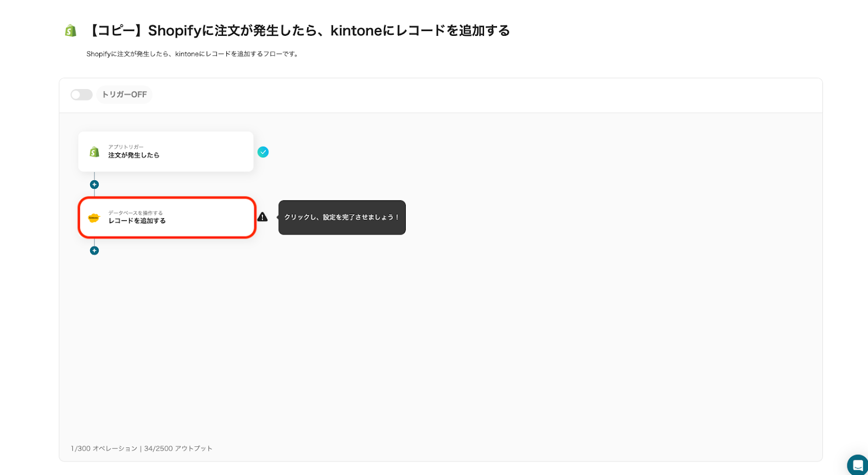
Task: Click the warning triangle beside レコードを追加する
Action: (263, 217)
